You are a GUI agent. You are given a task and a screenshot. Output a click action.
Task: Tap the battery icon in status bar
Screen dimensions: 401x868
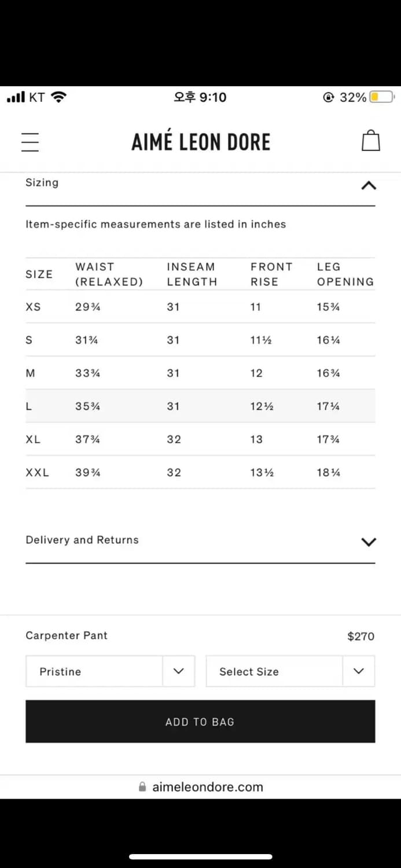(x=382, y=97)
